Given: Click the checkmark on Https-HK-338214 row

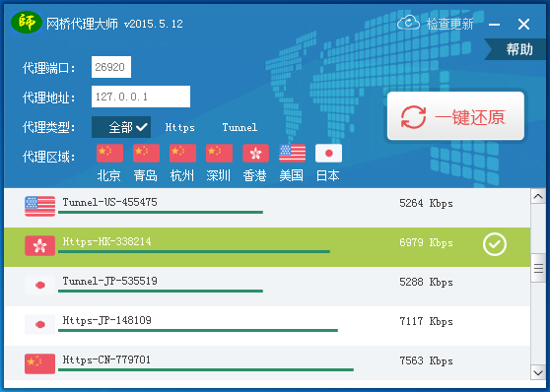Looking at the screenshot, I should 495,244.
